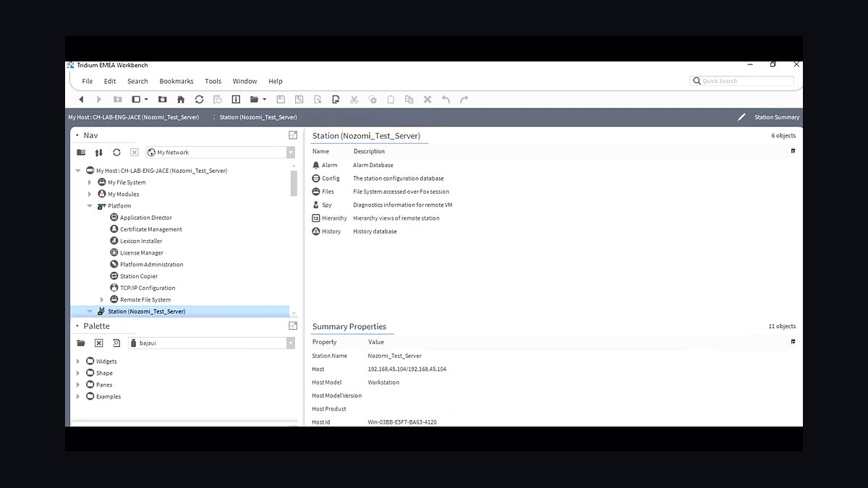
Task: Click the Back navigation arrow in toolbar
Action: [x=81, y=99]
